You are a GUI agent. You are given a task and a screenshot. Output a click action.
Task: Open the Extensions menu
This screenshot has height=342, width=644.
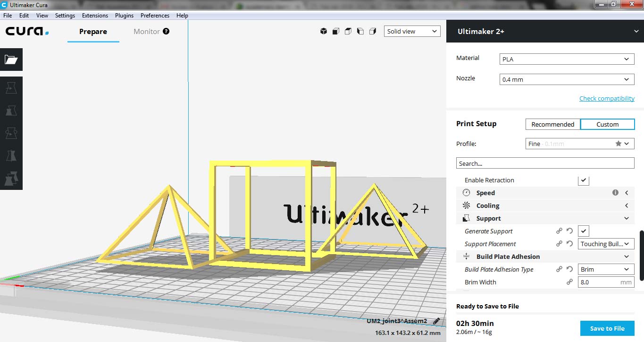95,15
